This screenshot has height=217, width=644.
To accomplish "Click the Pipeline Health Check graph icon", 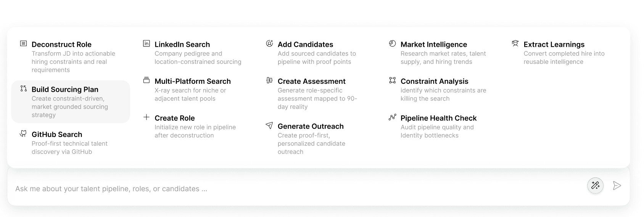I will coord(392,117).
